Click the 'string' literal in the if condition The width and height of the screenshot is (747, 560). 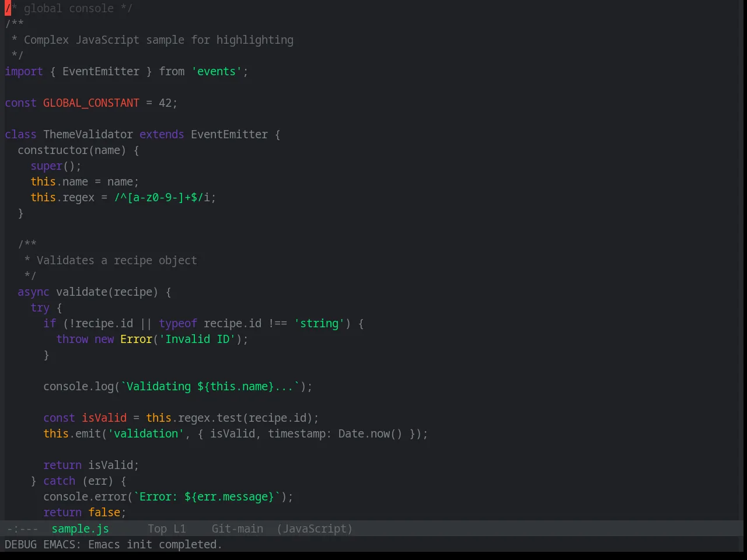coord(319,323)
